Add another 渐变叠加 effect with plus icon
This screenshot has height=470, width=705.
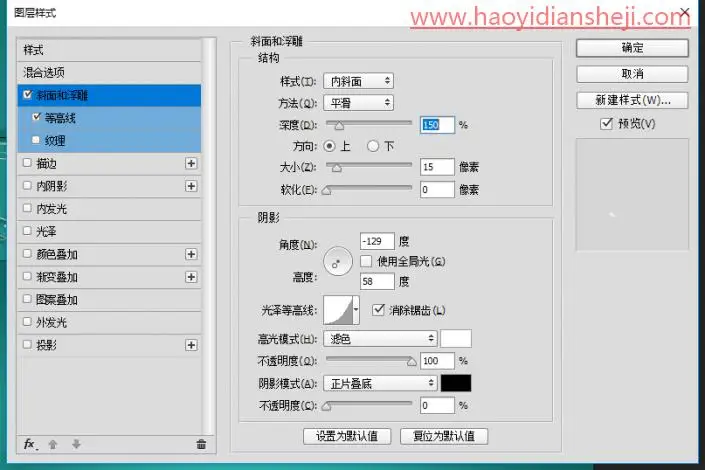tap(191, 277)
